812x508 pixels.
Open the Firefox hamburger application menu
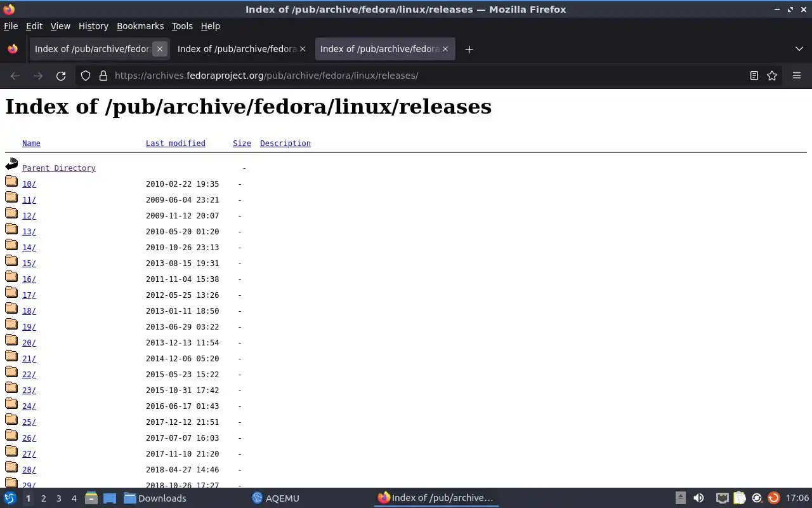pyautogui.click(x=797, y=76)
